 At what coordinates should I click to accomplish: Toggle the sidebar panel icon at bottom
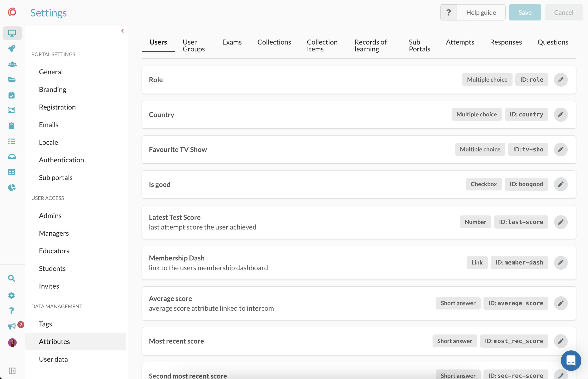12,371
